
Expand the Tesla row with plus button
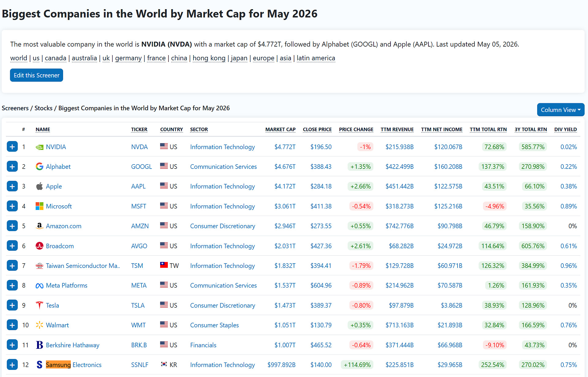pos(12,305)
